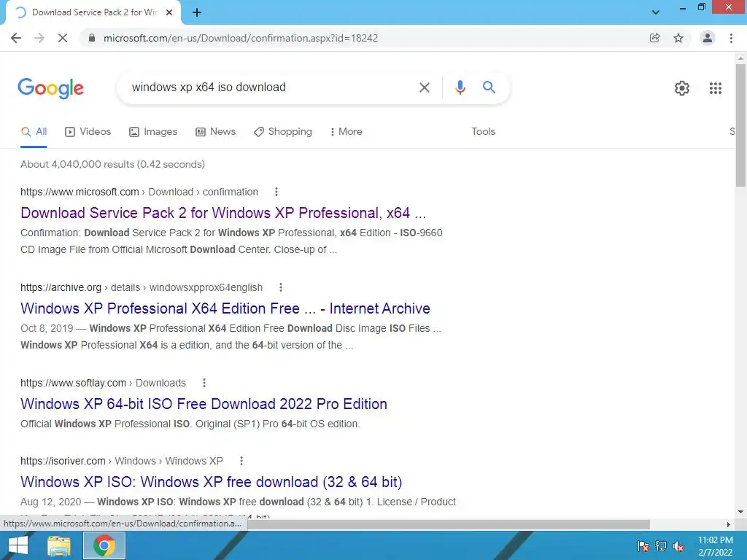
Task: Bookmark this page with the star icon
Action: [678, 38]
